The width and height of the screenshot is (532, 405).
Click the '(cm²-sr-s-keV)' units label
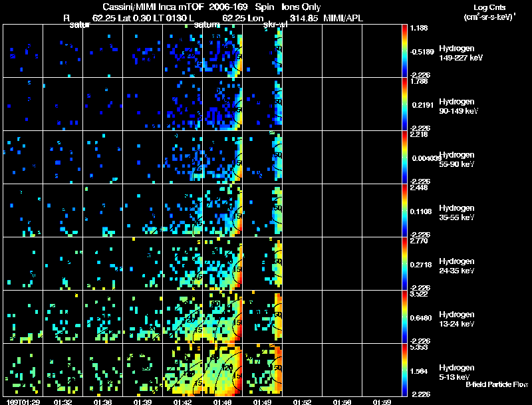coord(489,17)
